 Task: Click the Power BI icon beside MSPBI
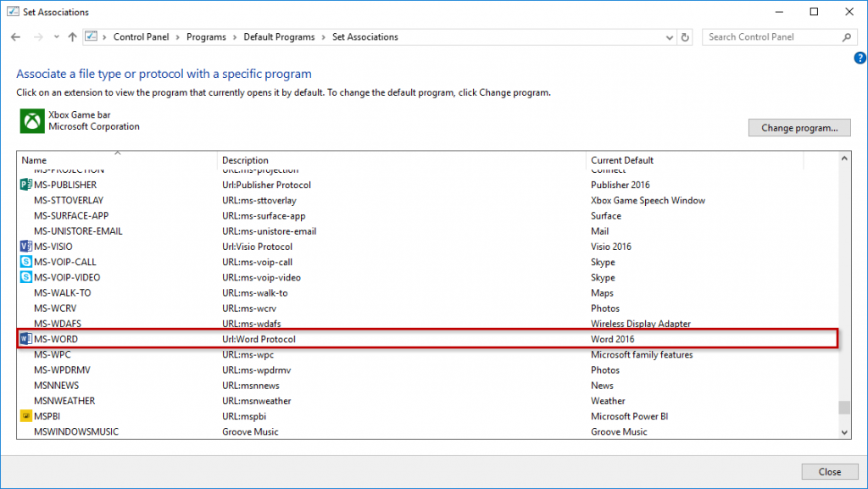pos(25,416)
